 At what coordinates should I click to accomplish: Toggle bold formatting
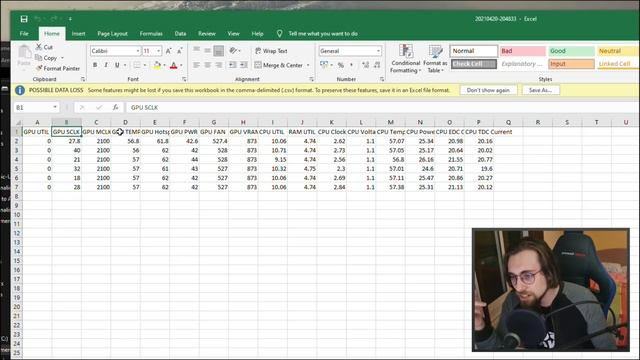(95, 65)
